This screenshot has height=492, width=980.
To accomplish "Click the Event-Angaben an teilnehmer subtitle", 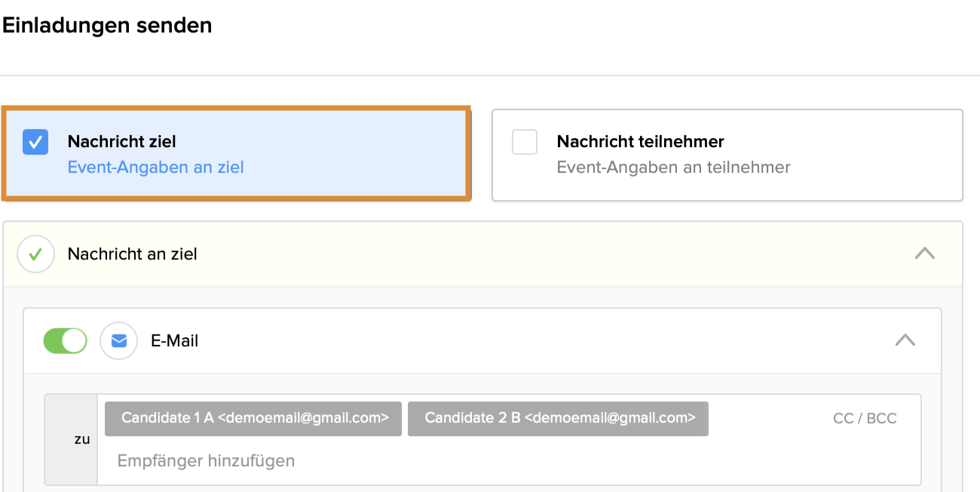I will click(673, 168).
